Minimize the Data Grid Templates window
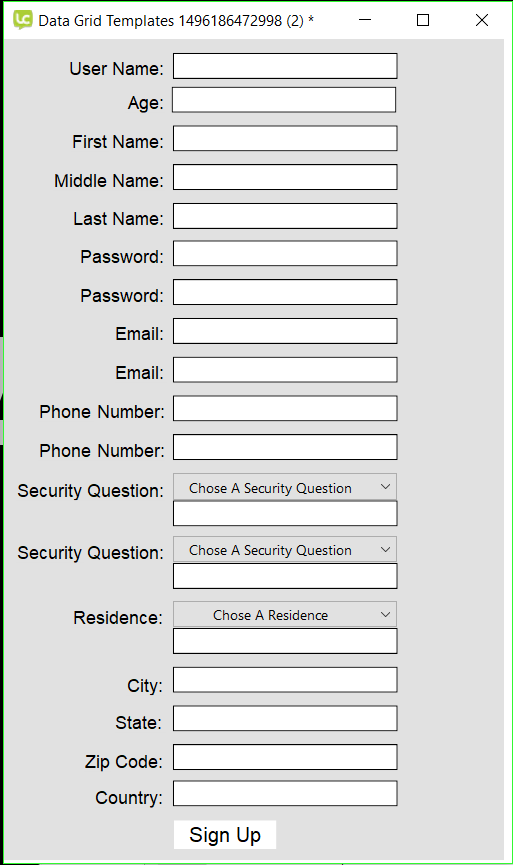Screen dimensions: 513x865 365,20
